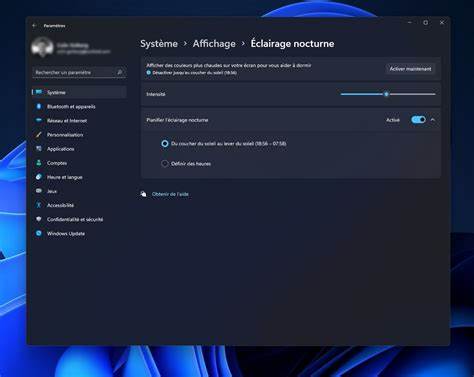Click the Bluetooth et appareils icon
This screenshot has height=377, width=474.
click(x=39, y=106)
